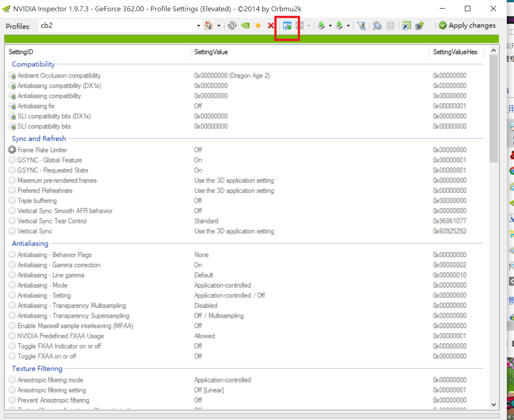Click the Vertical Sync Tear Control value Standard
The width and height of the screenshot is (514, 420).
(206, 221)
